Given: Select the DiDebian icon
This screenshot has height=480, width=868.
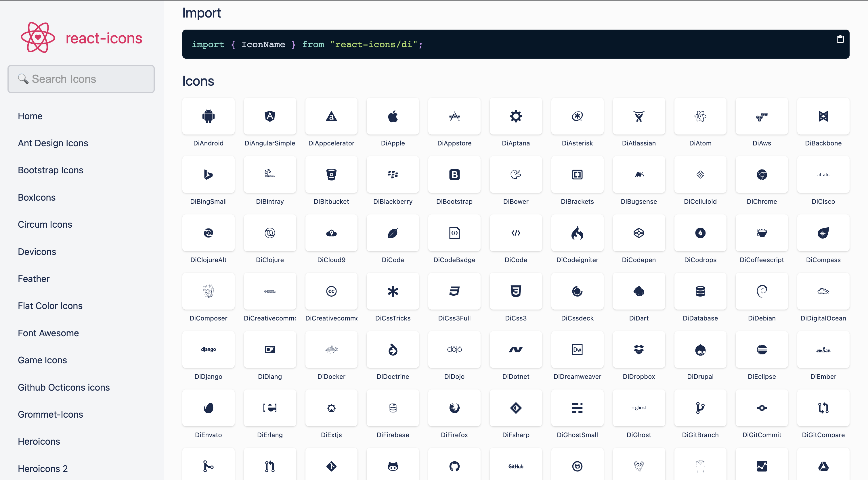Looking at the screenshot, I should click(x=762, y=291).
